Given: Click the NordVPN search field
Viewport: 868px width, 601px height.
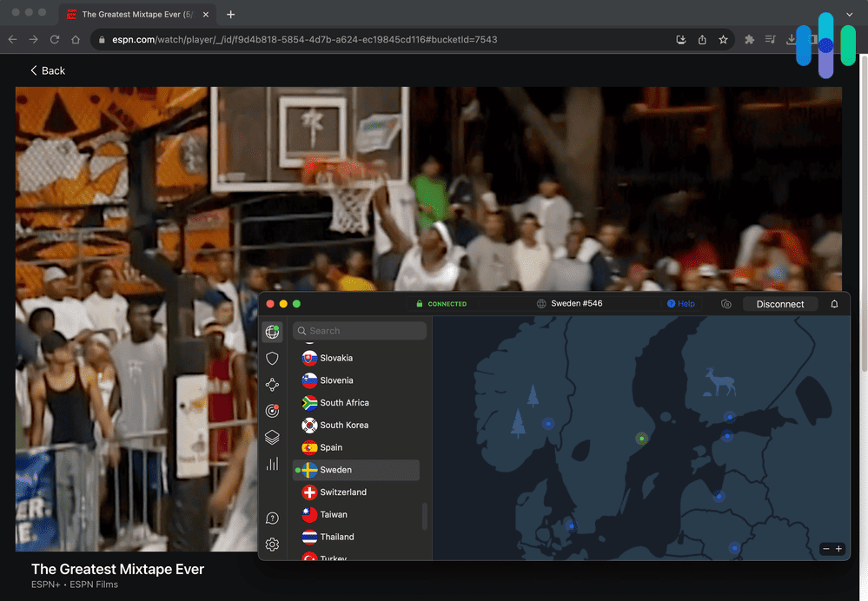Looking at the screenshot, I should [x=359, y=331].
